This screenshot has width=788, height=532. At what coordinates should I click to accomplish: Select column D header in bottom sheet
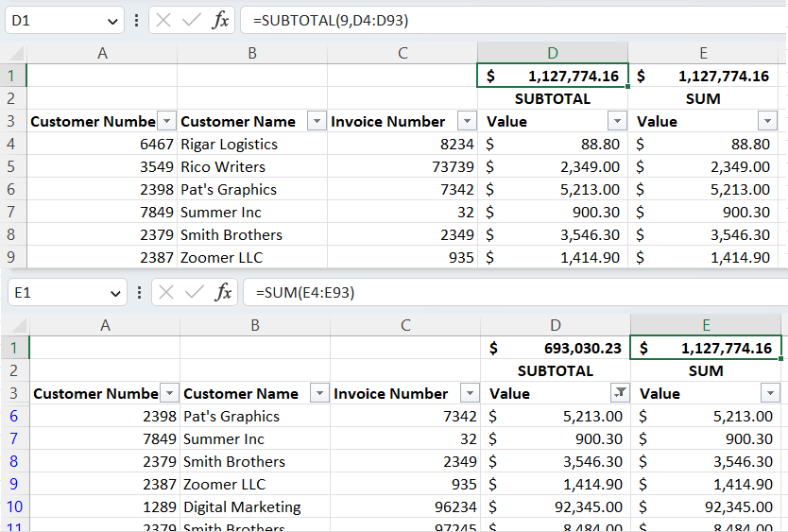click(x=556, y=325)
